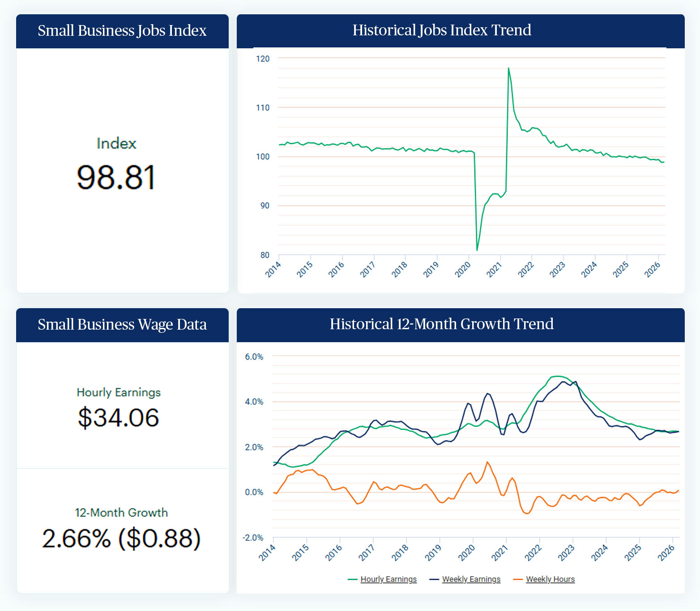Click the $34.06 hourly earnings value
Image resolution: width=700 pixels, height=611 pixels.
click(x=119, y=418)
